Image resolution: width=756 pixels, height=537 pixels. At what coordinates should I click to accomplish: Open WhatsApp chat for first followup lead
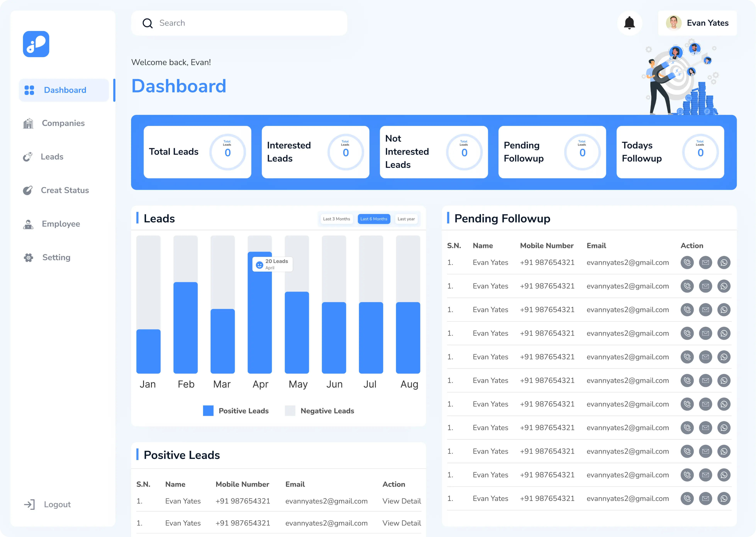tap(724, 262)
